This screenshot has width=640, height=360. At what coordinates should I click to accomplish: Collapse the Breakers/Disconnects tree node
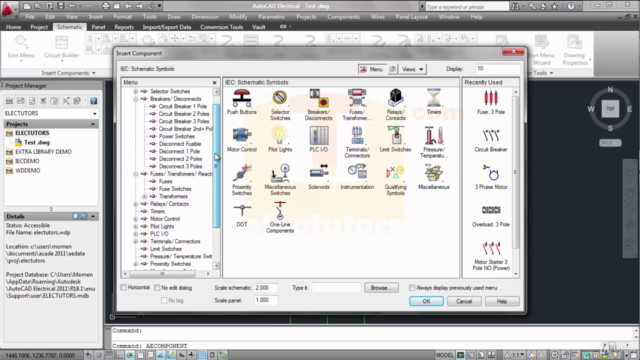[x=136, y=99]
